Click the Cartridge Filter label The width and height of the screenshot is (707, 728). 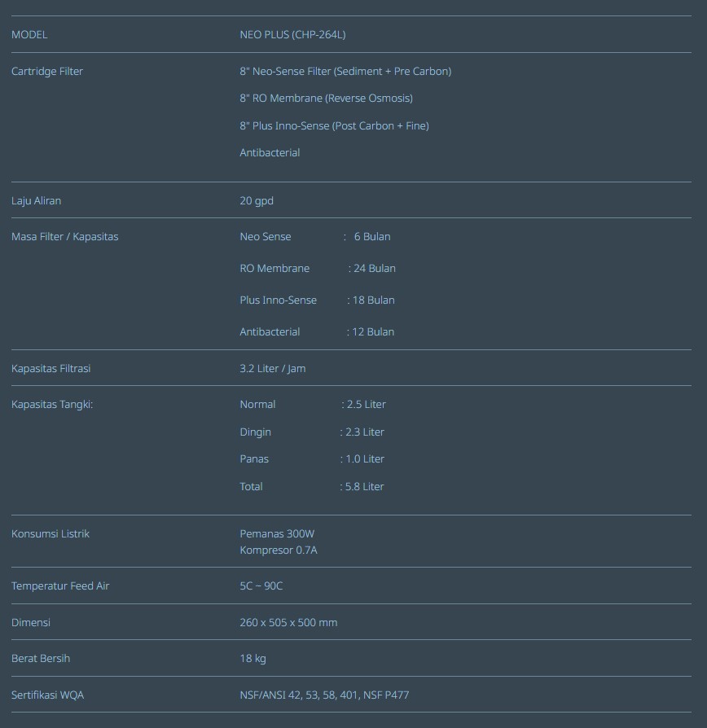pyautogui.click(x=47, y=71)
